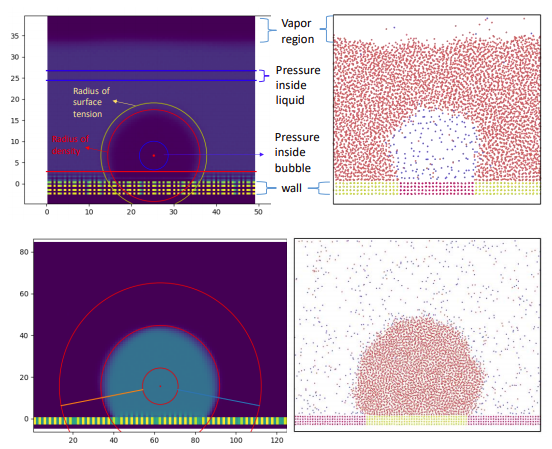Viewport: 552px width, 449px height.
Task: Click the "Radius of surface tension" annotation
Action: (x=91, y=102)
